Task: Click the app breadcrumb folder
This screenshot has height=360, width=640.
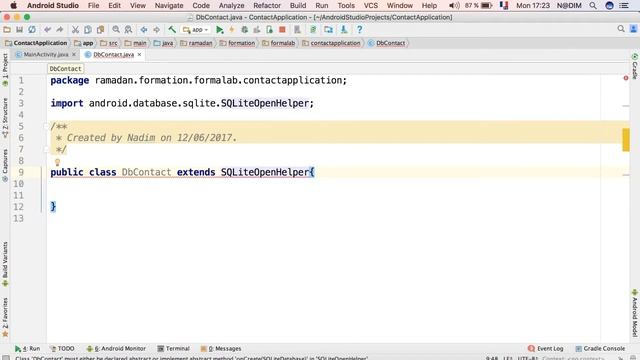Action: [x=84, y=43]
